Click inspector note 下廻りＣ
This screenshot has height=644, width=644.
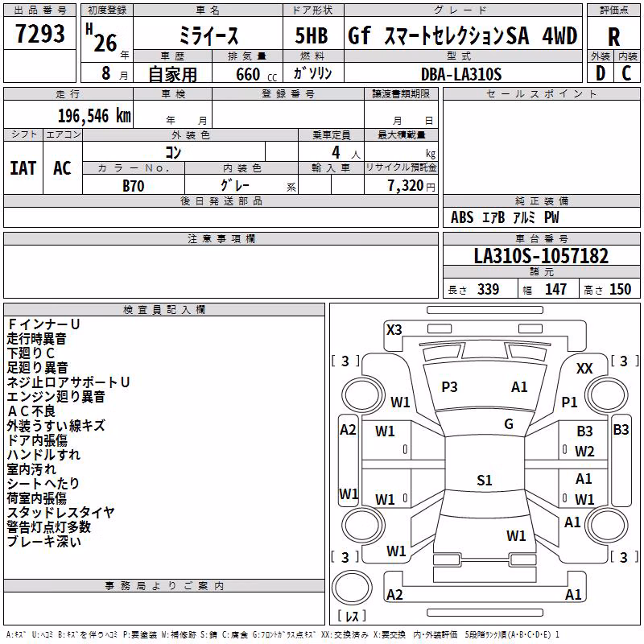pos(31,353)
